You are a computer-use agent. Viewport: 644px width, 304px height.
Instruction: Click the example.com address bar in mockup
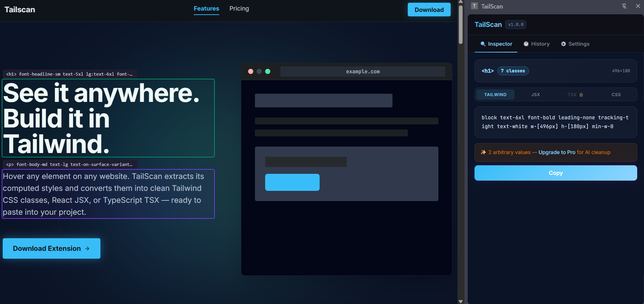pos(363,72)
